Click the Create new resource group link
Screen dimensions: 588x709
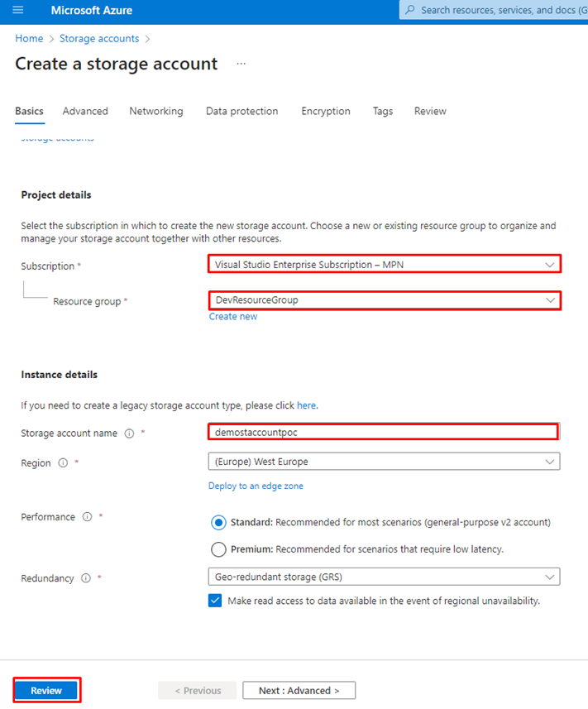[233, 316]
